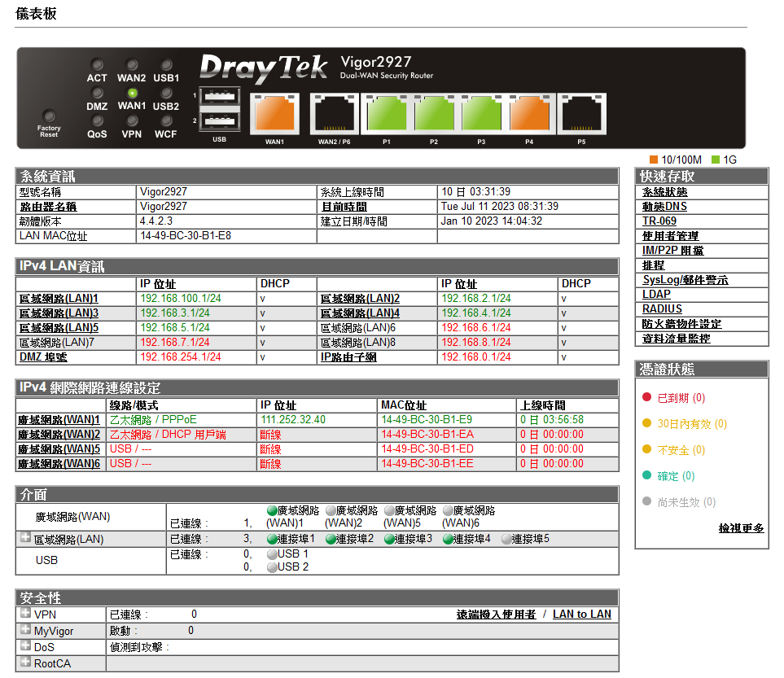Viewport: 784px width, 678px height.
Task: Open 廣域網路(WAN)1 connection settings
Action: [x=59, y=420]
